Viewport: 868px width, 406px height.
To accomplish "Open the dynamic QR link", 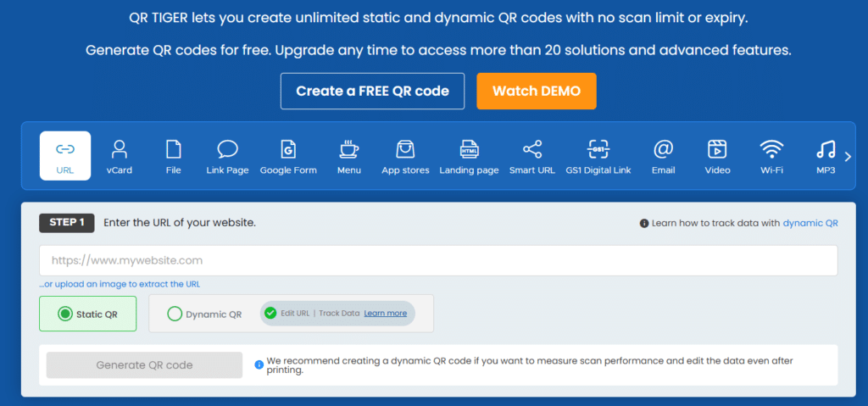I will point(810,223).
